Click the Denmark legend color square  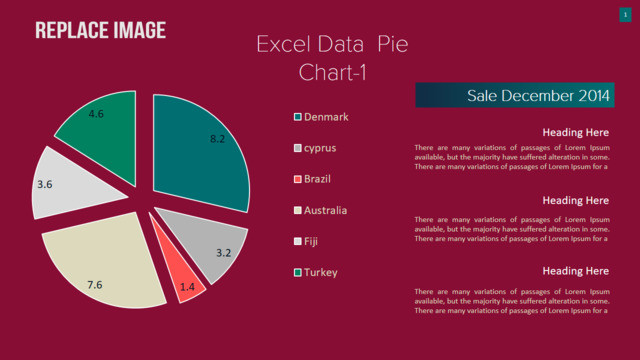click(298, 117)
